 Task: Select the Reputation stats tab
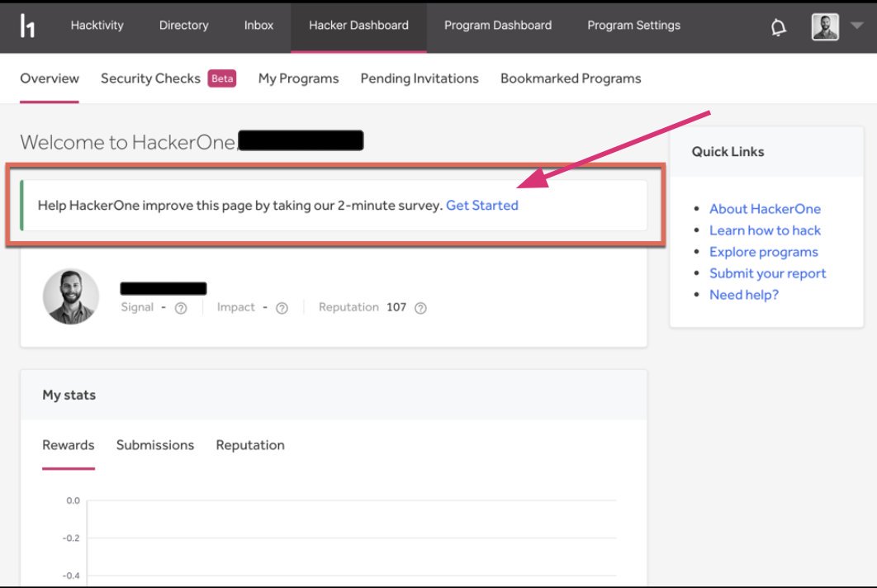(x=250, y=445)
